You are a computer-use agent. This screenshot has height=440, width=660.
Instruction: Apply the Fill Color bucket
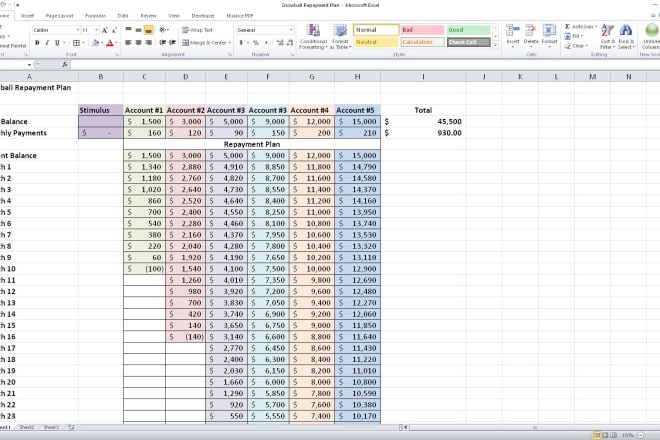pyautogui.click(x=96, y=43)
